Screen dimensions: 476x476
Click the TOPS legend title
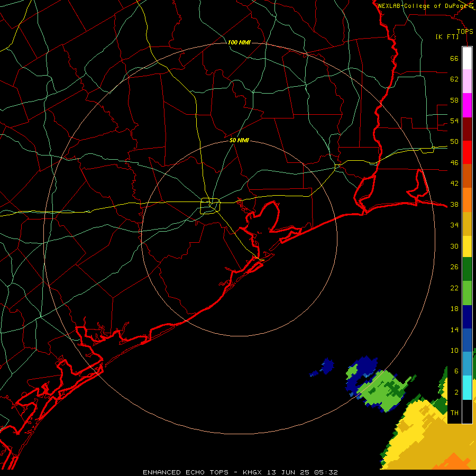point(465,31)
